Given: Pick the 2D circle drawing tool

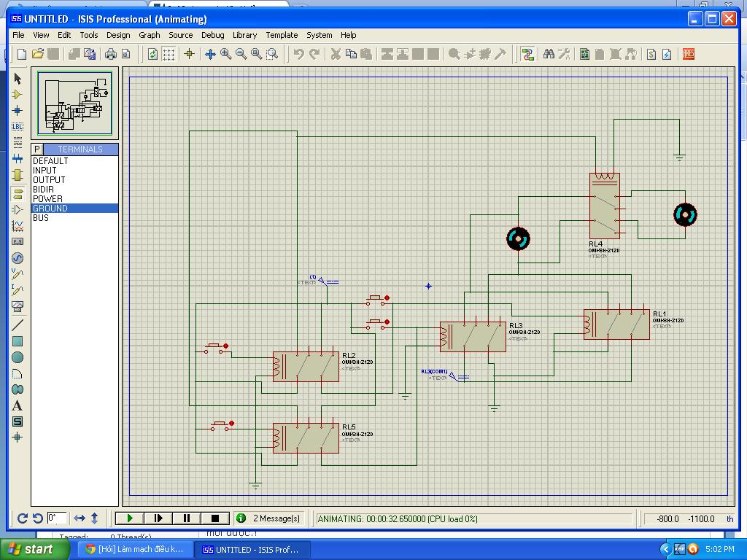Looking at the screenshot, I should tap(18, 357).
